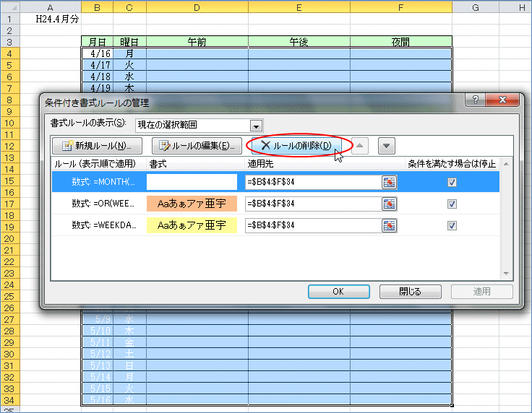Click the rule list scrollbar up arrow
532x413 pixels.
click(x=506, y=165)
